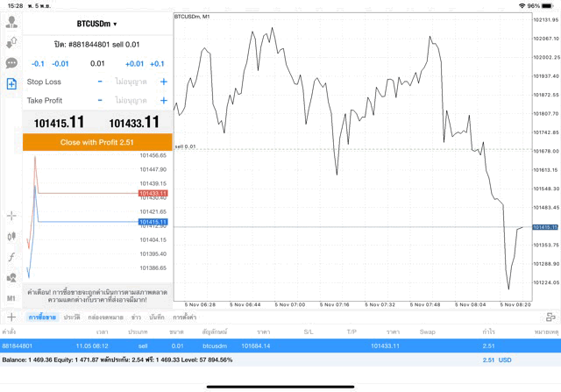Viewport: 561px width, 392px height.
Task: Open the indicators function icon
Action: 11,257
